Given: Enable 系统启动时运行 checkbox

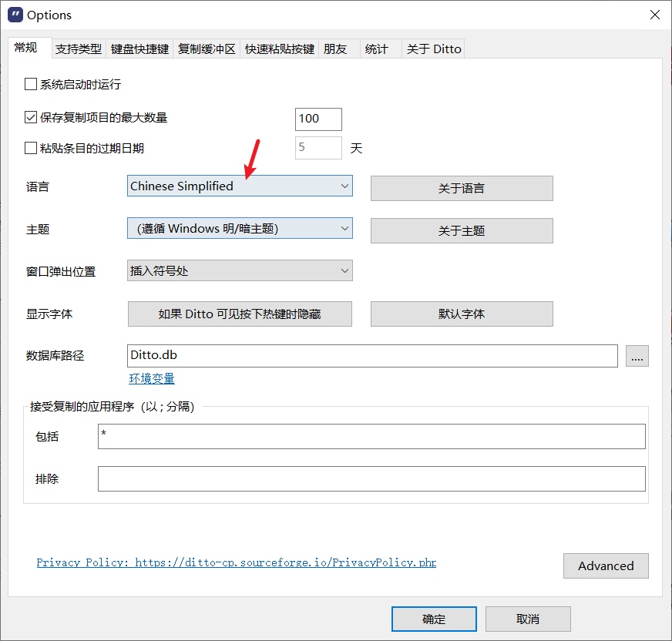Looking at the screenshot, I should [x=32, y=85].
